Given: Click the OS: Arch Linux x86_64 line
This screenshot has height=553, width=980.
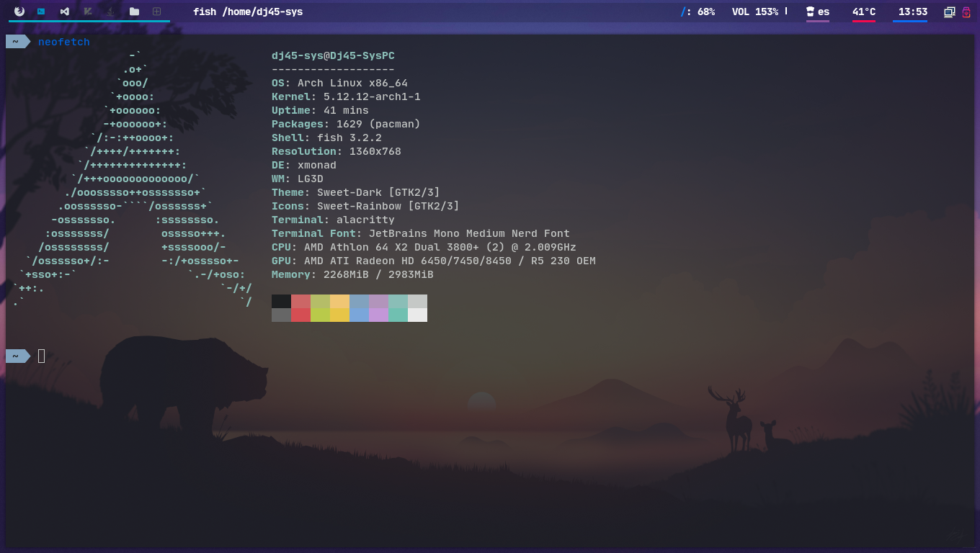Looking at the screenshot, I should pyautogui.click(x=339, y=83).
